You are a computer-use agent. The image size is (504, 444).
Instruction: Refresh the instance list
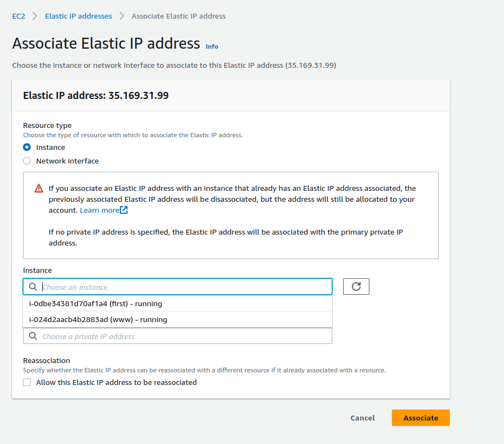(x=356, y=286)
